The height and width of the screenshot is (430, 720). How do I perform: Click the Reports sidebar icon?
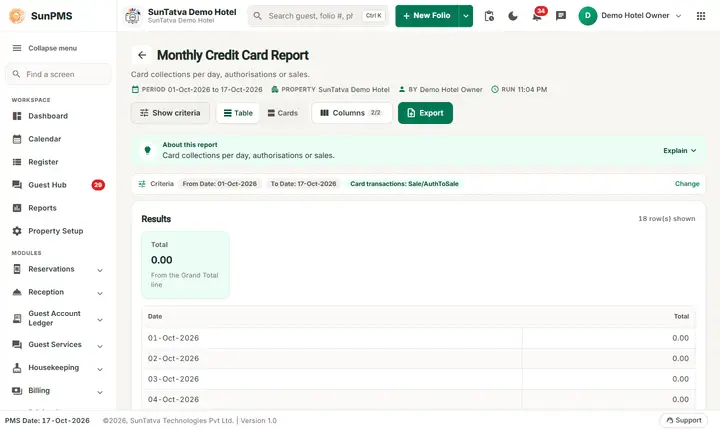point(17,208)
